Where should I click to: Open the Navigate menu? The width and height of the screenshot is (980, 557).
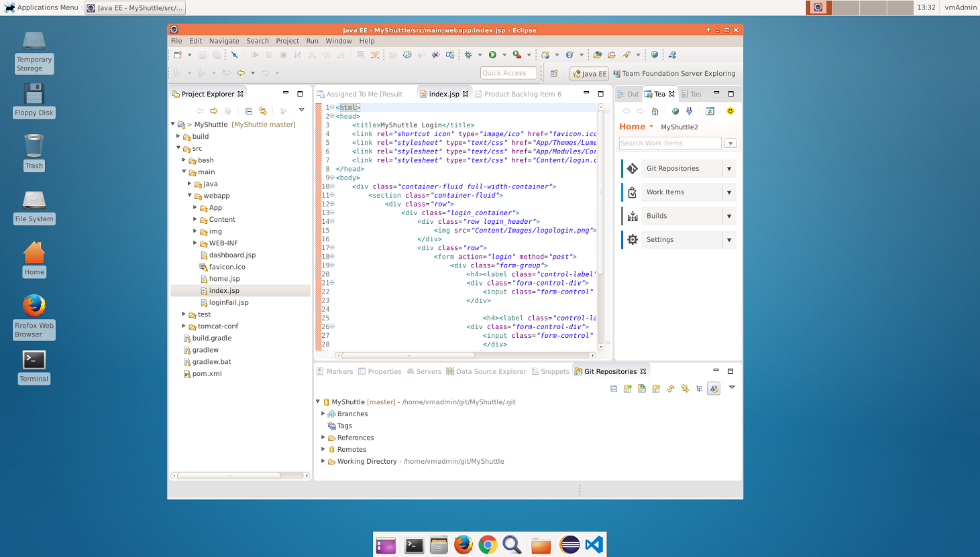click(x=224, y=41)
